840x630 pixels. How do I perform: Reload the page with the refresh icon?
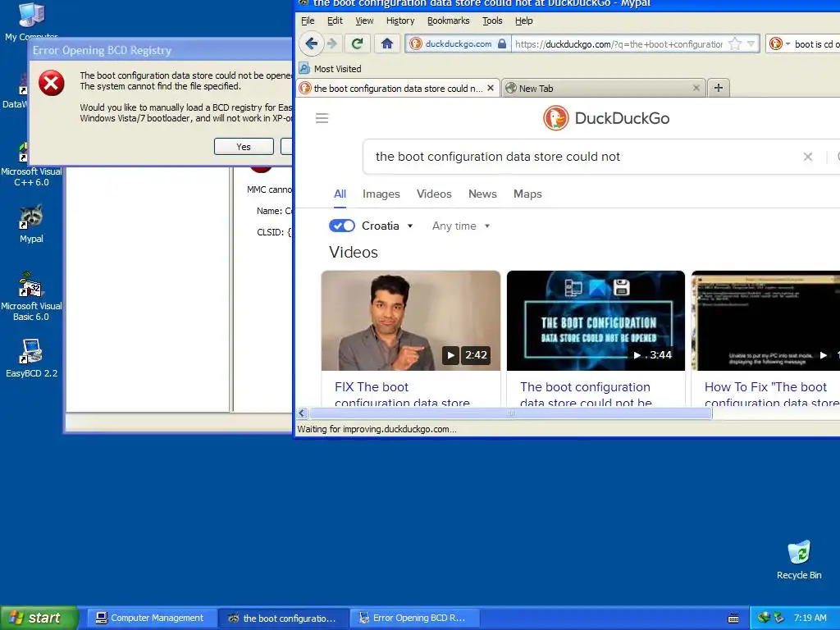pos(358,43)
